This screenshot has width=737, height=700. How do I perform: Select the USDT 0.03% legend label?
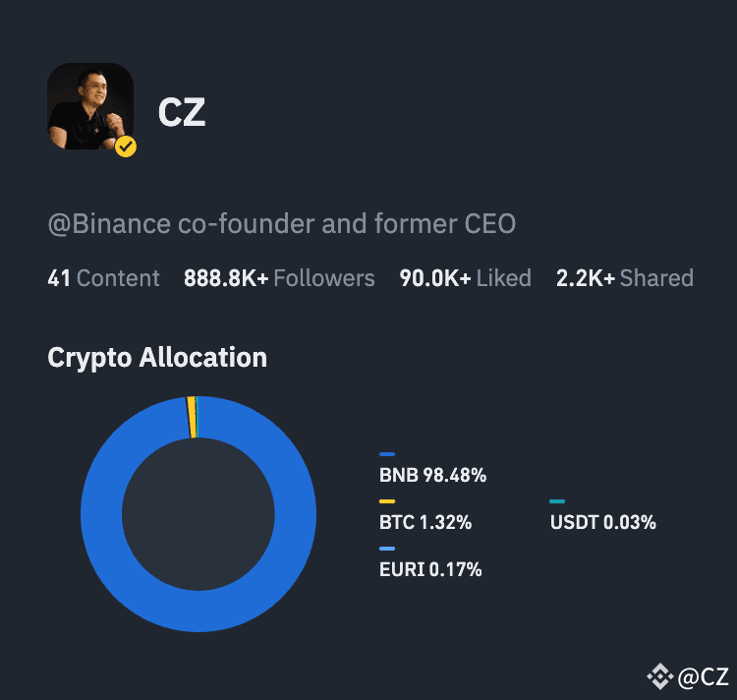coord(603,522)
